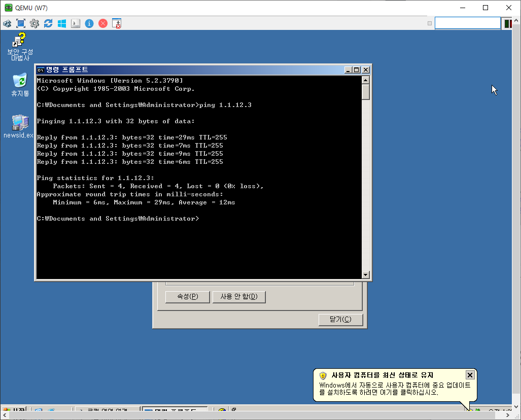Click the command prompt title bar C:\ icon
The image size is (521, 420).
(41, 70)
